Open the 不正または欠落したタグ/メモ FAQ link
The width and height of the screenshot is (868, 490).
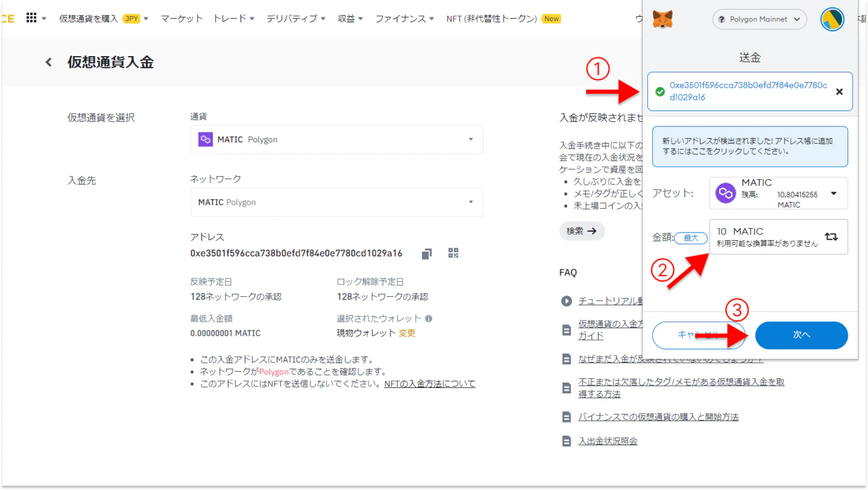681,388
